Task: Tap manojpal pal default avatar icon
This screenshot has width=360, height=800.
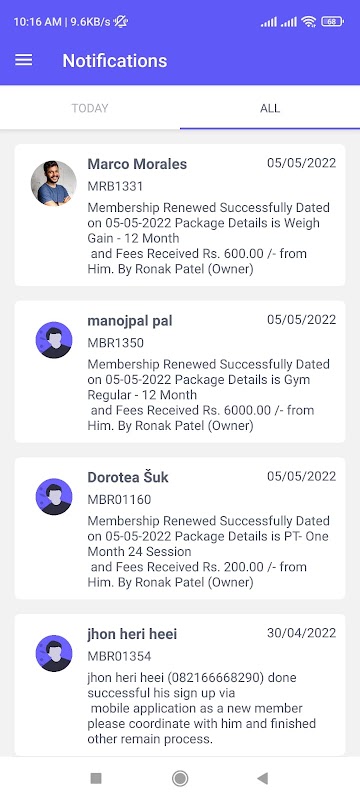Action: click(54, 340)
